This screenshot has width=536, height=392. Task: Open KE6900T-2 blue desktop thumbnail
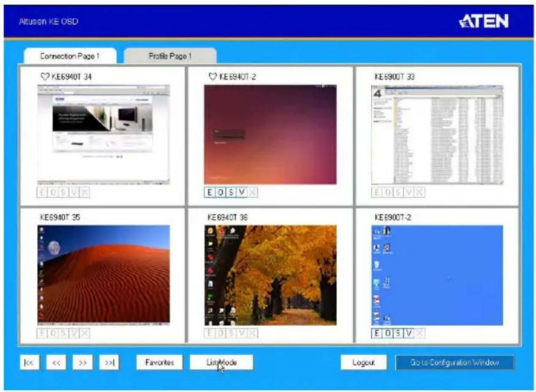click(437, 275)
